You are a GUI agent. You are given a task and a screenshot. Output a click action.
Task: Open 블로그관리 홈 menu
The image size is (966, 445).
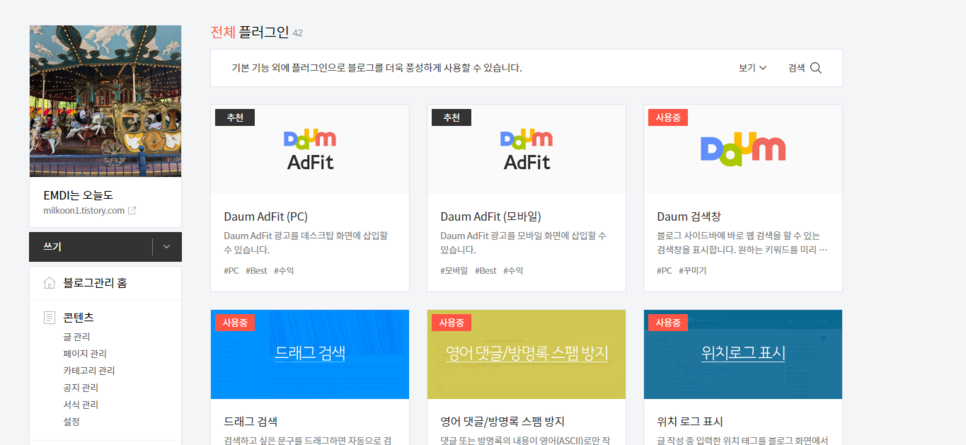(x=95, y=283)
